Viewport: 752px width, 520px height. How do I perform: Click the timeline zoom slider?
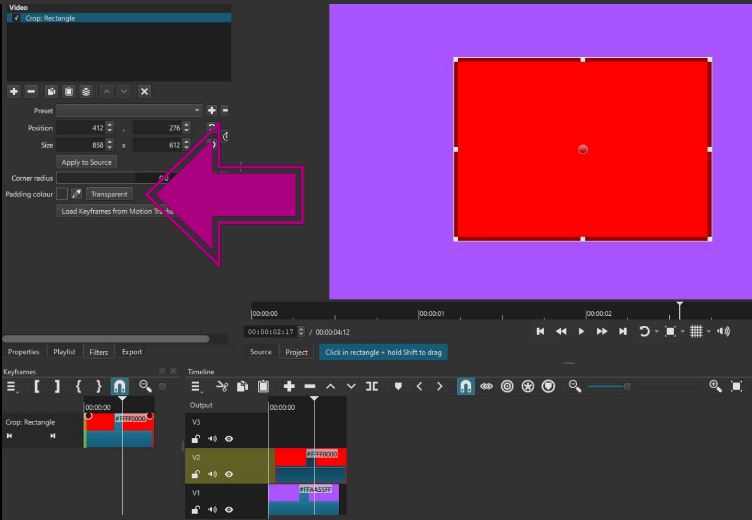[x=627, y=386]
